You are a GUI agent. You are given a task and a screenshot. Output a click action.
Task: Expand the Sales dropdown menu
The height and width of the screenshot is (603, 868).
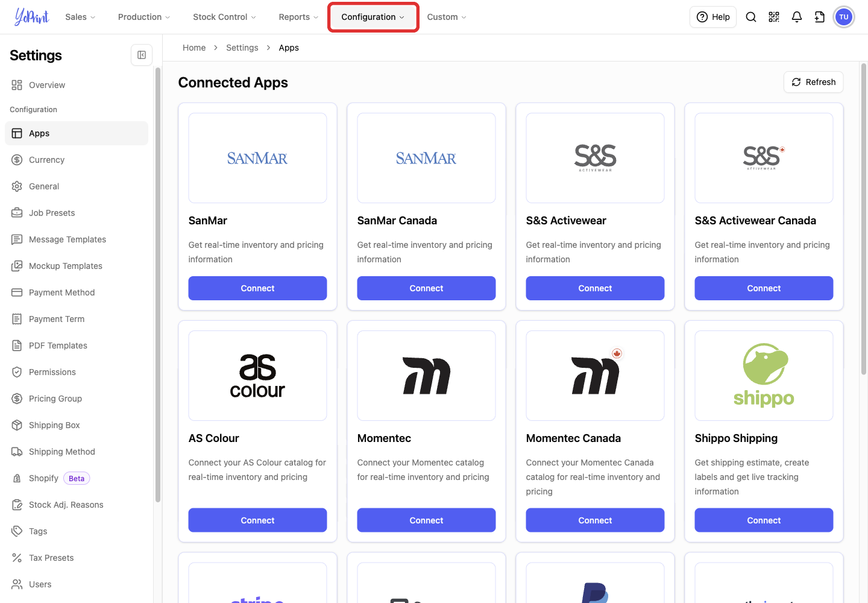pos(80,17)
